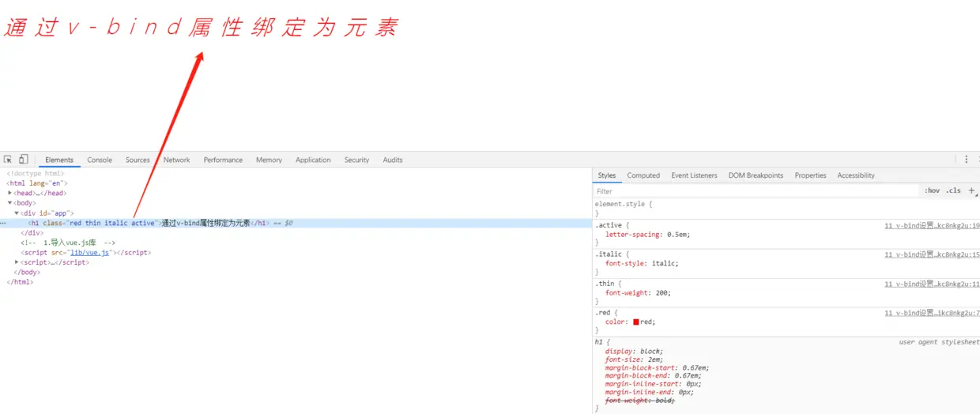This screenshot has width=980, height=414.
Task: Open the Network tab
Action: pyautogui.click(x=177, y=160)
